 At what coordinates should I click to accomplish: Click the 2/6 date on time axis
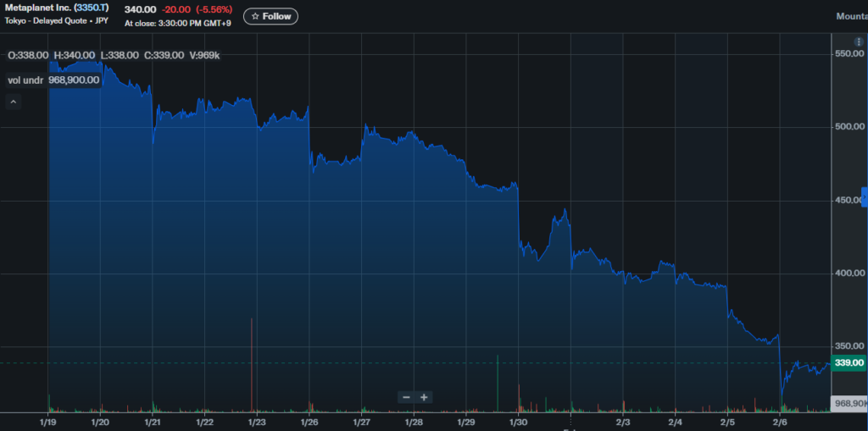tap(779, 422)
